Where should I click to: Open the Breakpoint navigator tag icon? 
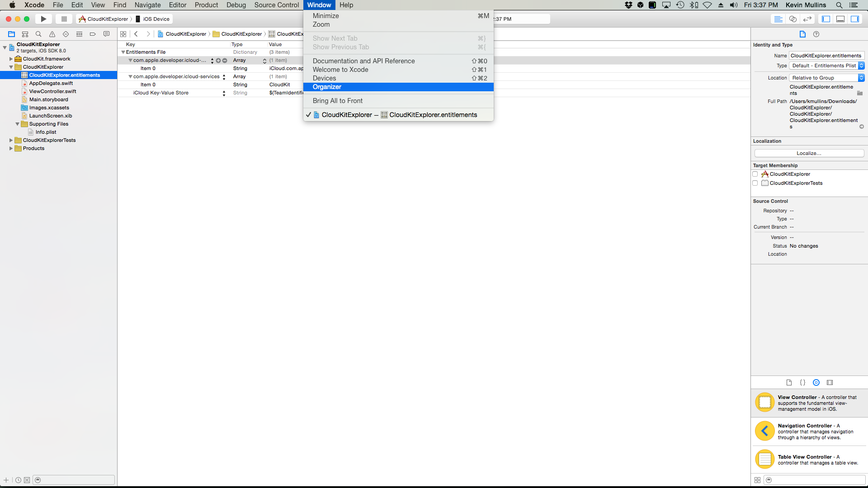(x=93, y=34)
